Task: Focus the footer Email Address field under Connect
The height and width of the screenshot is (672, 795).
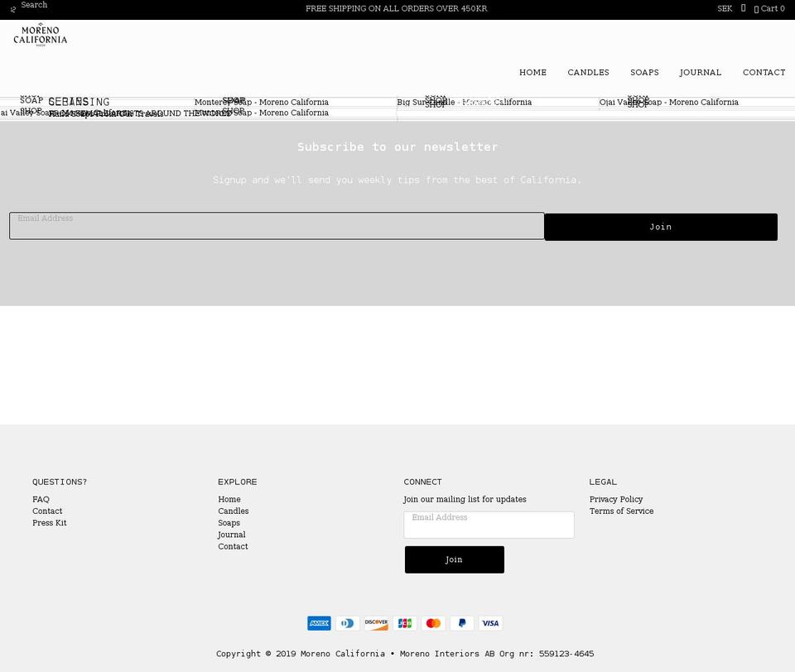Action: (x=489, y=525)
